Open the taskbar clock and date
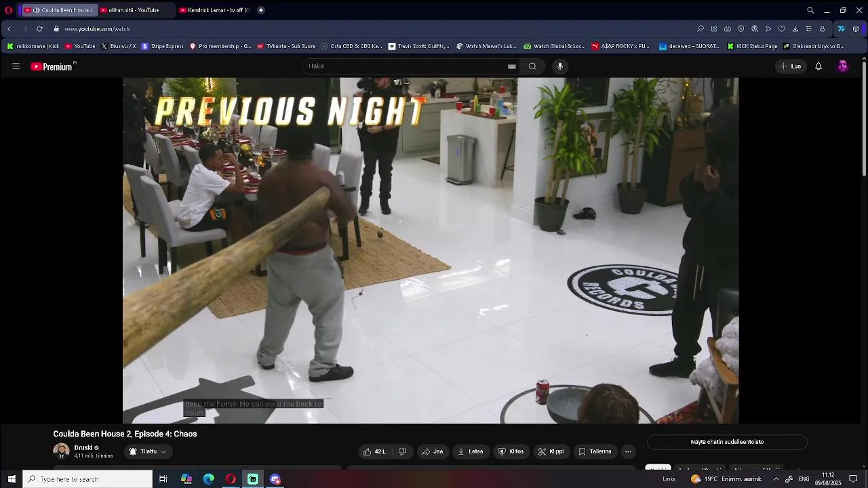Screen dimensions: 868x488 828,479
